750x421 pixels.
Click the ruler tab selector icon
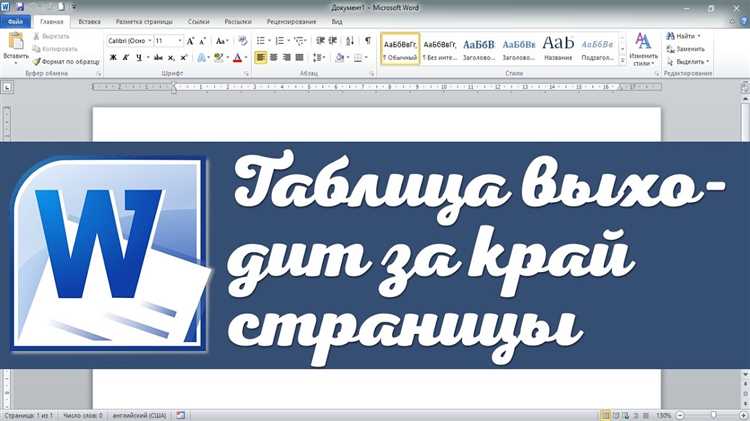pyautogui.click(x=7, y=88)
